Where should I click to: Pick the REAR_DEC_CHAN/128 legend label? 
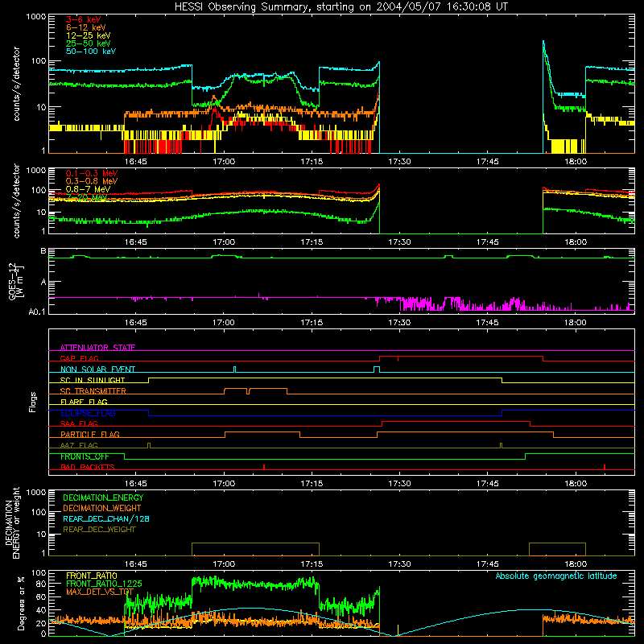coord(106,518)
